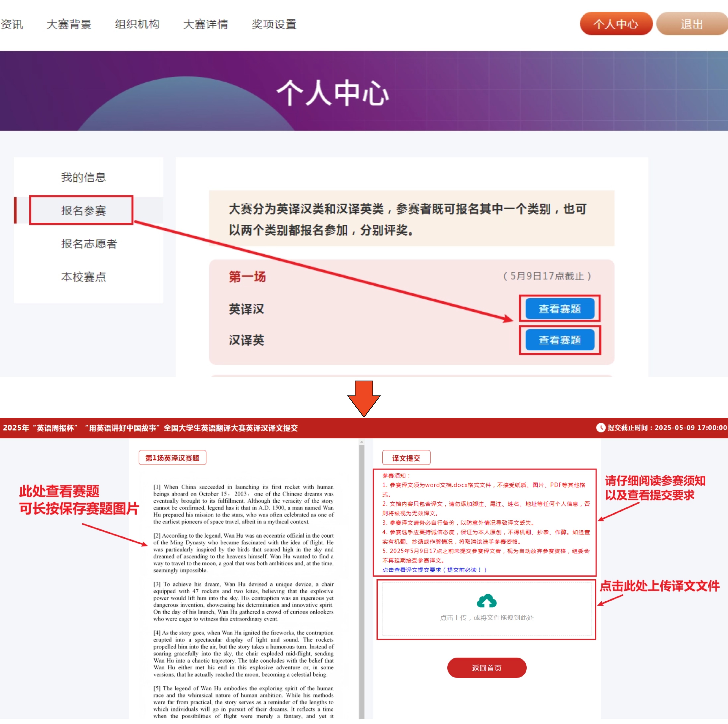Click 查看赛题 for 汉译英
The image size is (728, 724).
tap(560, 340)
